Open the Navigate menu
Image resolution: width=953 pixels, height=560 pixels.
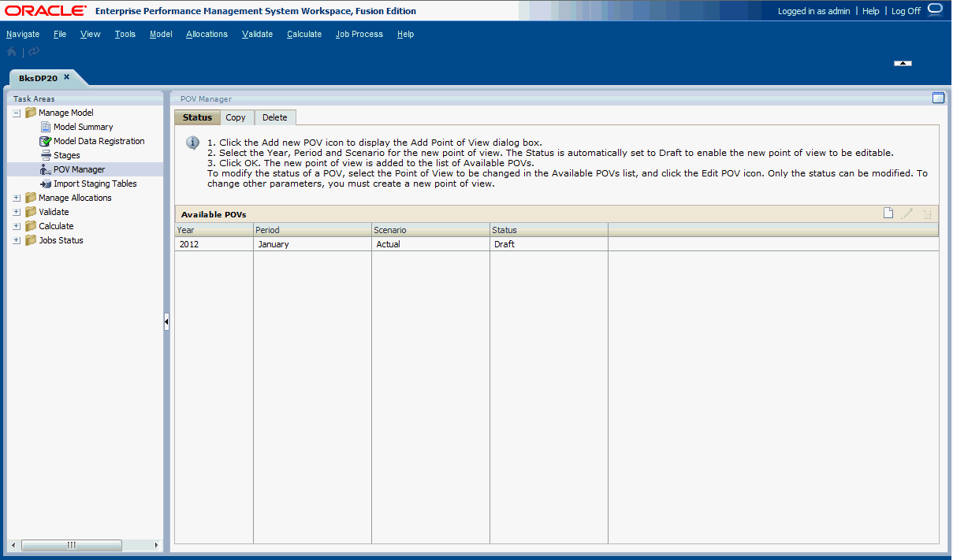pos(23,34)
